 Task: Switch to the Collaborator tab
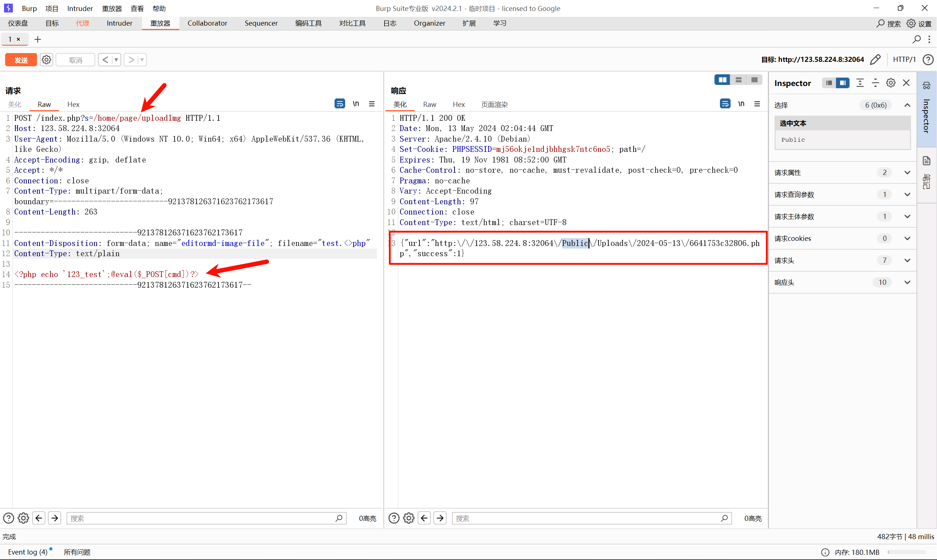[207, 23]
